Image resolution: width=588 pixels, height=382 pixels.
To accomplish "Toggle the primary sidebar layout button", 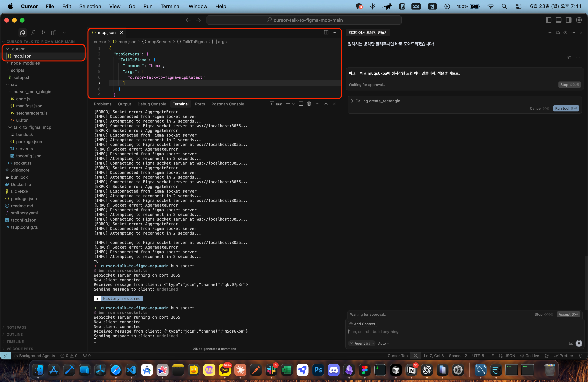I will coord(548,20).
